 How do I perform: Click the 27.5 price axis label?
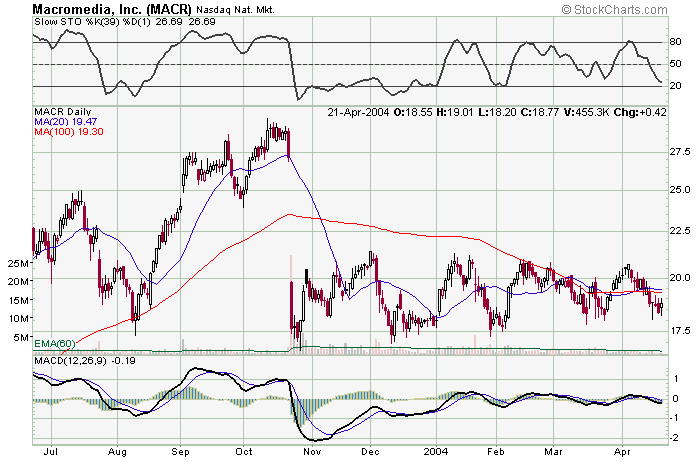point(679,152)
